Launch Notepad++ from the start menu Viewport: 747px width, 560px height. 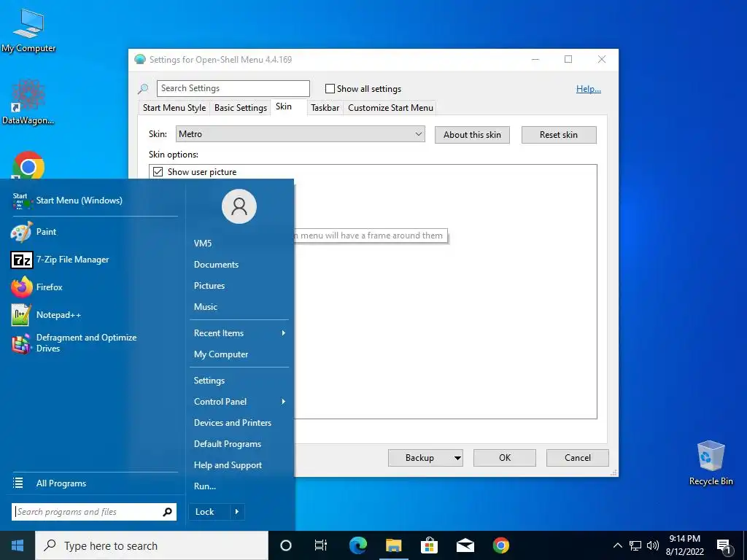pos(58,315)
